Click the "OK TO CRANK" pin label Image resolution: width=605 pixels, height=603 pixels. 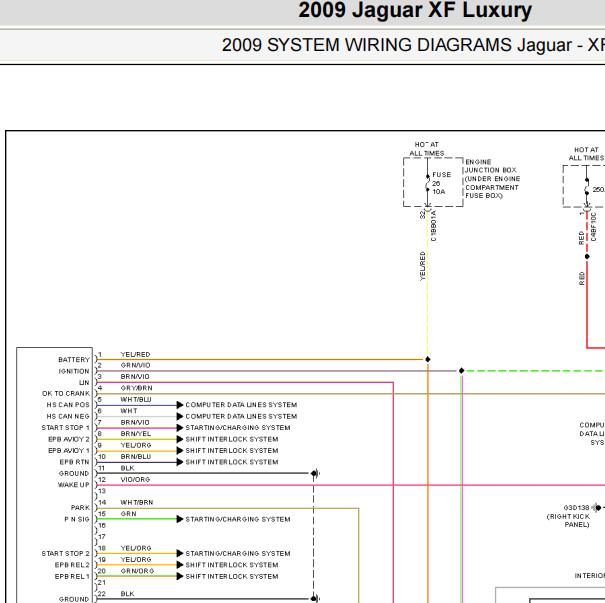[66, 394]
